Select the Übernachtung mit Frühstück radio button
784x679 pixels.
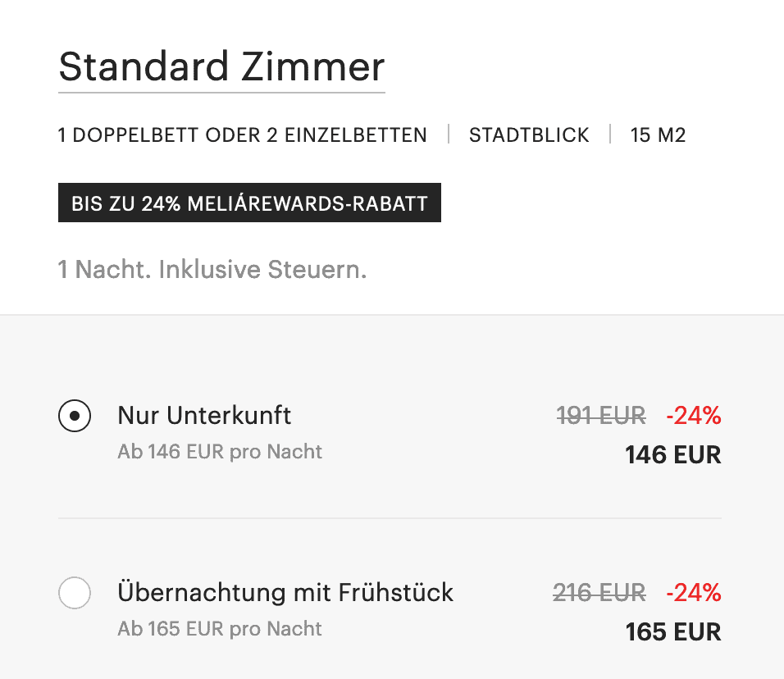pyautogui.click(x=75, y=593)
